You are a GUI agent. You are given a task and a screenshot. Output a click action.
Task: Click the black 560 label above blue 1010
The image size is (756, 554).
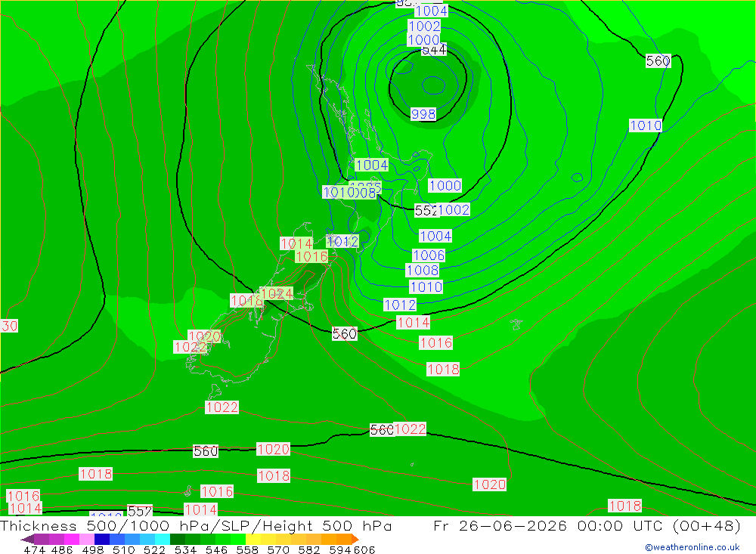pyautogui.click(x=658, y=60)
